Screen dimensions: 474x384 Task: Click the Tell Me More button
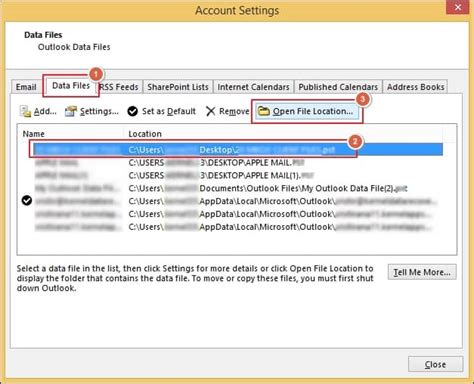click(422, 272)
